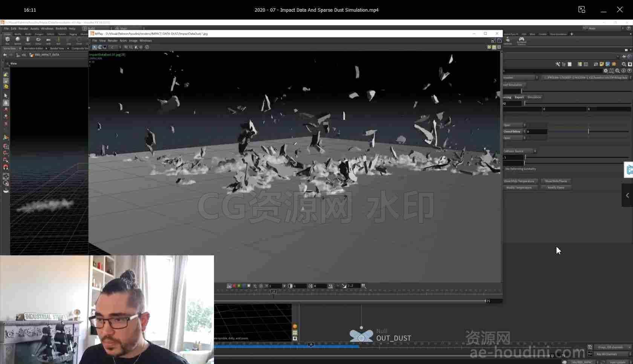Click the gear icon in the parameter pane

click(x=605, y=71)
